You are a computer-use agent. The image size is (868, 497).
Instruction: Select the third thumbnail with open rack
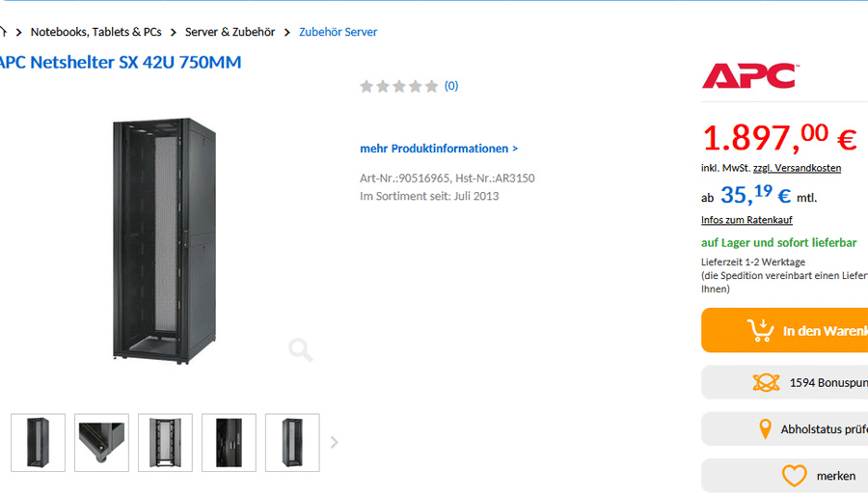tap(166, 442)
